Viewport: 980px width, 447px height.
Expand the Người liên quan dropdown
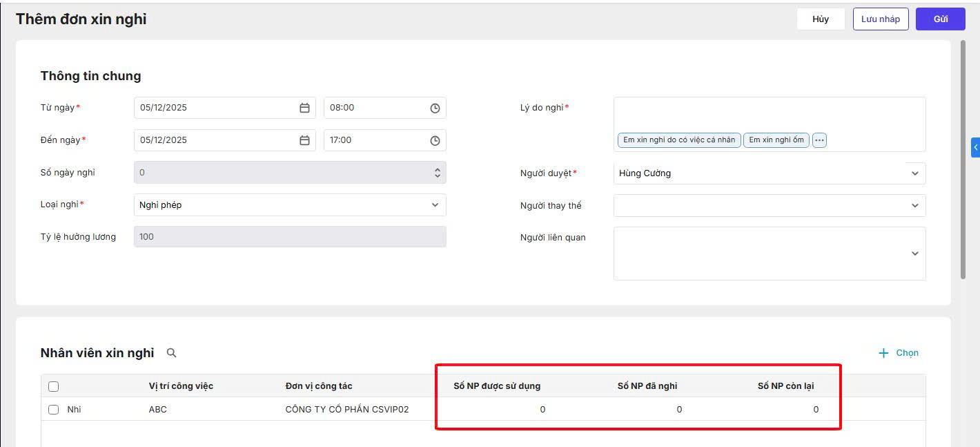[x=914, y=254]
